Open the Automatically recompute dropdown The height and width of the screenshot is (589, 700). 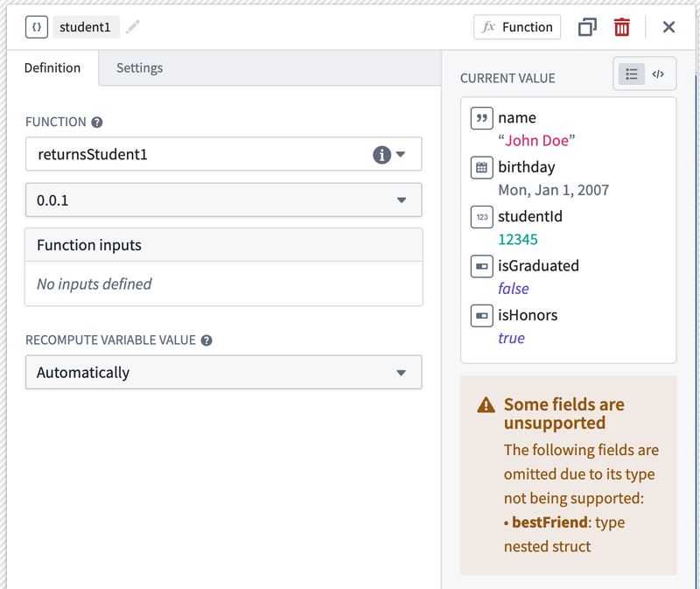coord(223,372)
